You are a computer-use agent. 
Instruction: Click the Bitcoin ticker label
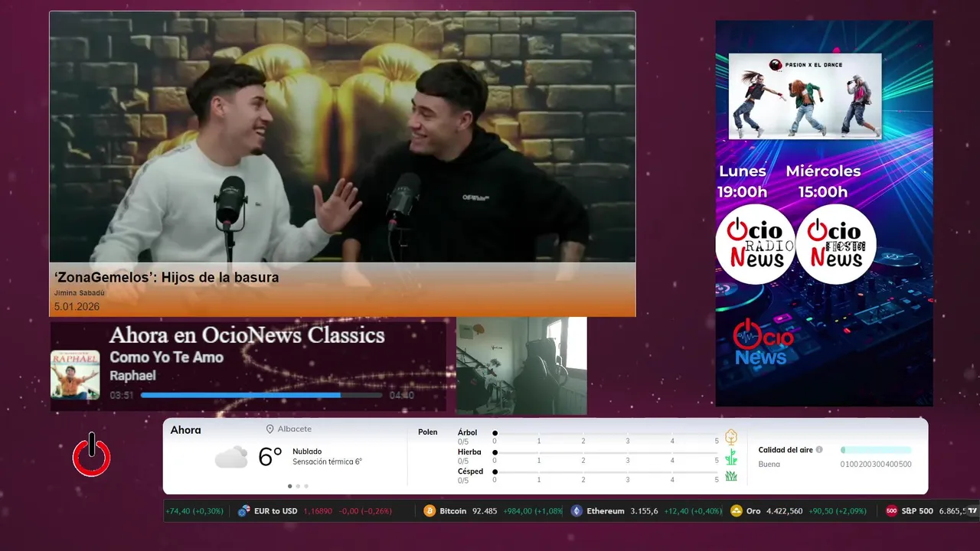tap(452, 511)
